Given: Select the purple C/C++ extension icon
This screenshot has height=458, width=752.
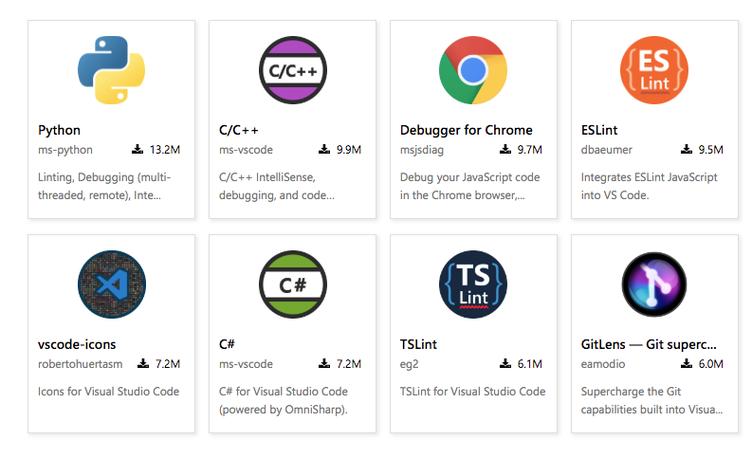Looking at the screenshot, I should (x=293, y=70).
